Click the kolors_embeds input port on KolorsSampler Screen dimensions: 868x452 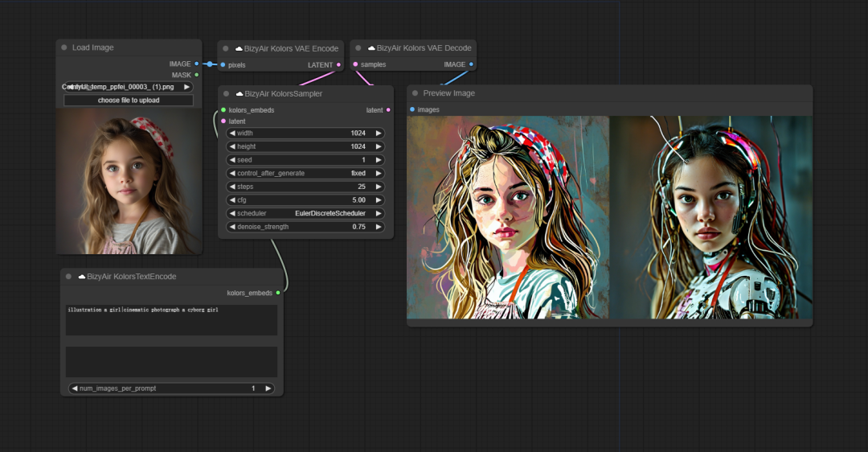(223, 110)
